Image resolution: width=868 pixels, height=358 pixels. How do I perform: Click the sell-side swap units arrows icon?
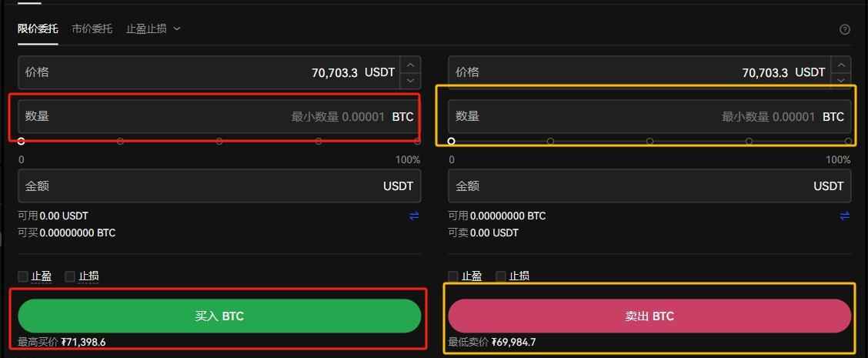(844, 216)
